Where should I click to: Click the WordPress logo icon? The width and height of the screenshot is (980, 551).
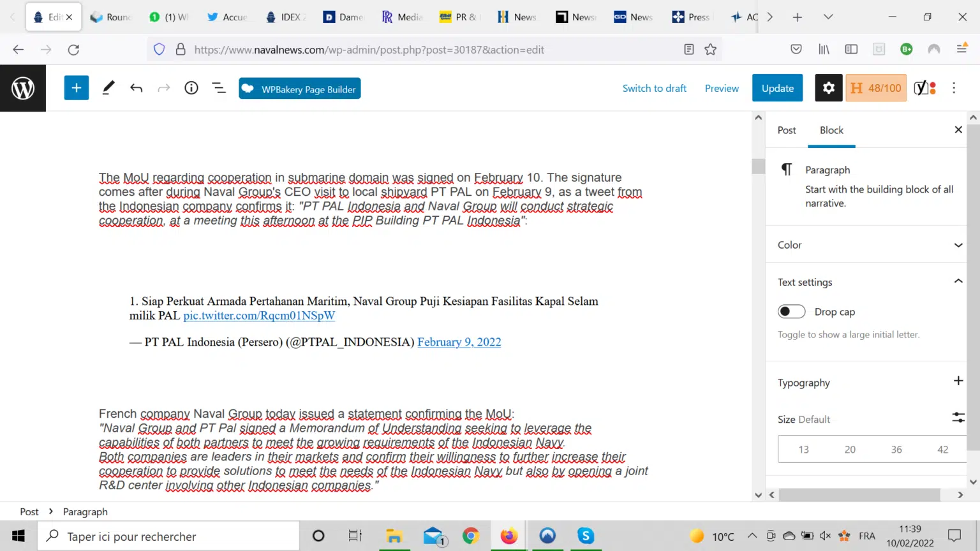click(23, 88)
